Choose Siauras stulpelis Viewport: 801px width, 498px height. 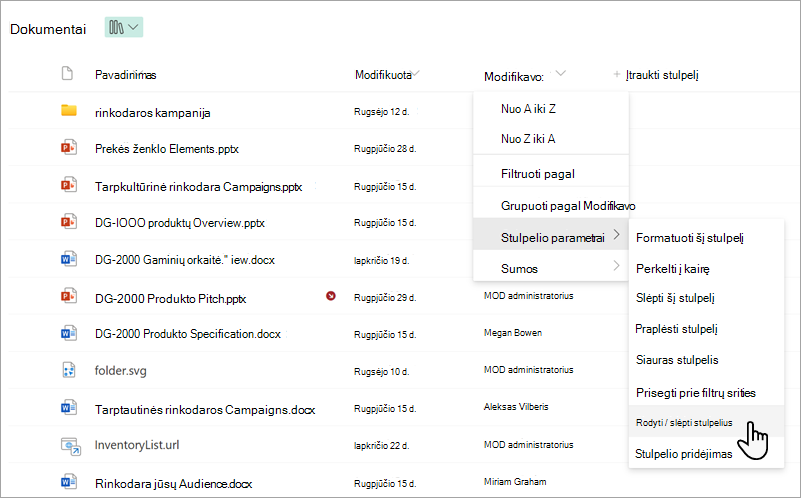706,360
